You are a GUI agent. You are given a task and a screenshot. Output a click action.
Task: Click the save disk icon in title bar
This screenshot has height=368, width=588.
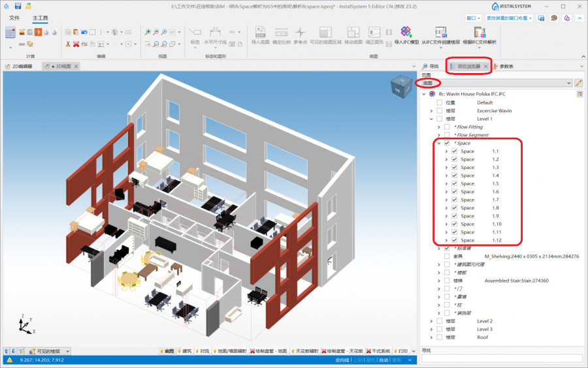point(7,6)
